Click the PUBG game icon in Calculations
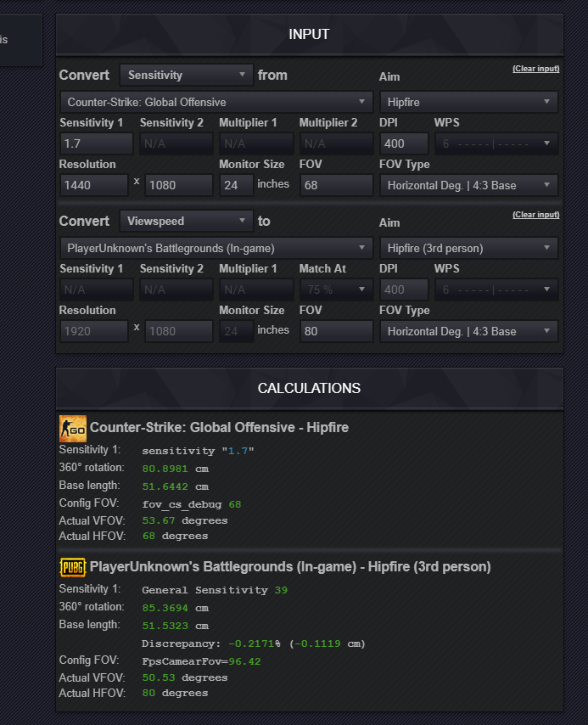 tap(73, 567)
